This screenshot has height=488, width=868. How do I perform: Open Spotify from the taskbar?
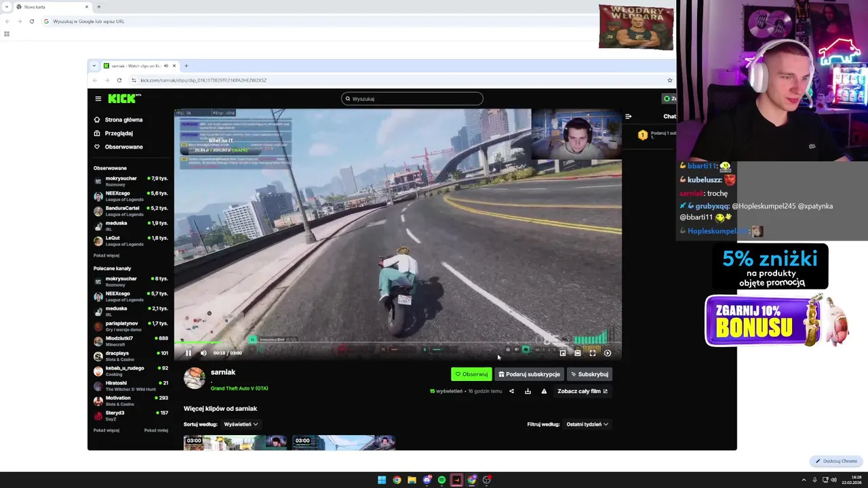441,480
